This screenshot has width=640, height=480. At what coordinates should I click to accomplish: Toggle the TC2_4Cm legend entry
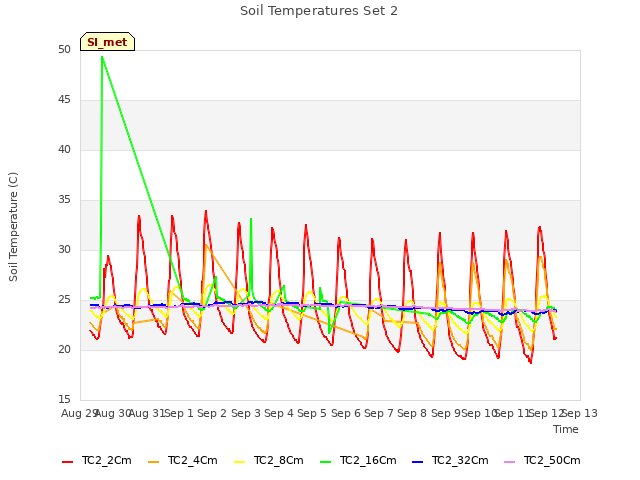point(182,461)
